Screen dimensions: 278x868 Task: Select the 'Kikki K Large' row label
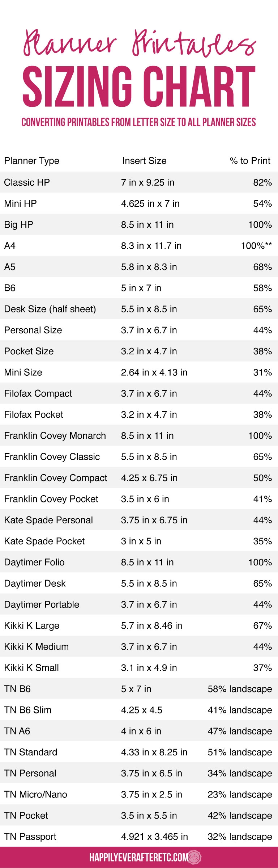point(32,625)
